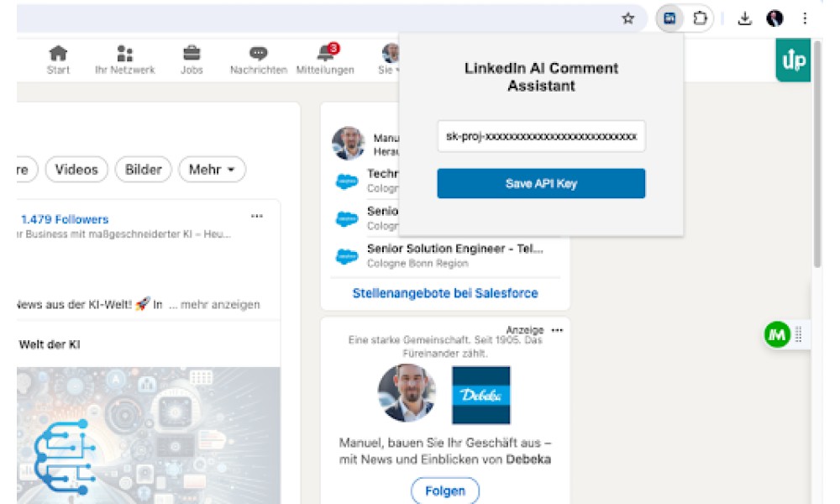Expand post text with mehr anzeigen
The height and width of the screenshot is (504, 840).
pos(220,305)
